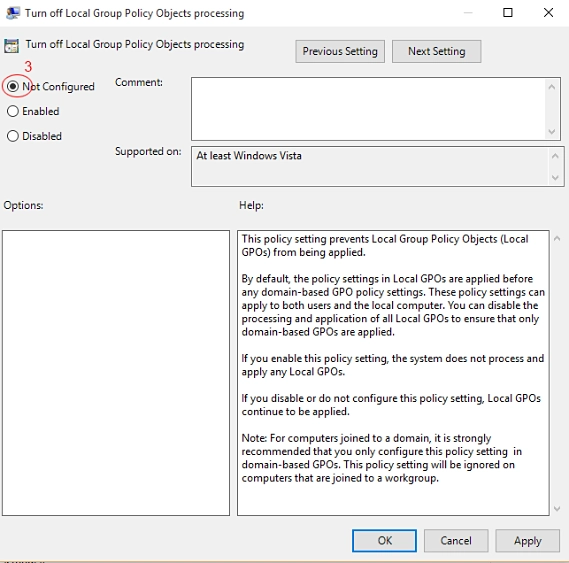Select the Not Configured radio button
The height and width of the screenshot is (563, 569).
[x=13, y=86]
